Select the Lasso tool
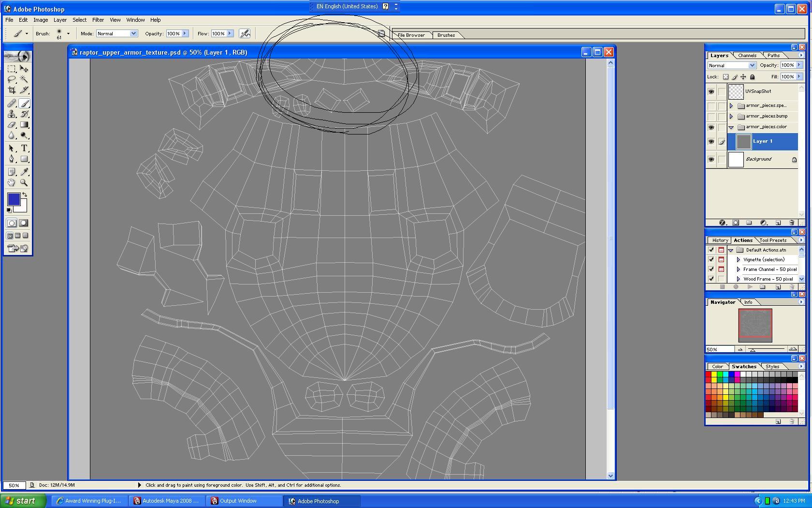This screenshot has height=508, width=812. click(x=12, y=79)
